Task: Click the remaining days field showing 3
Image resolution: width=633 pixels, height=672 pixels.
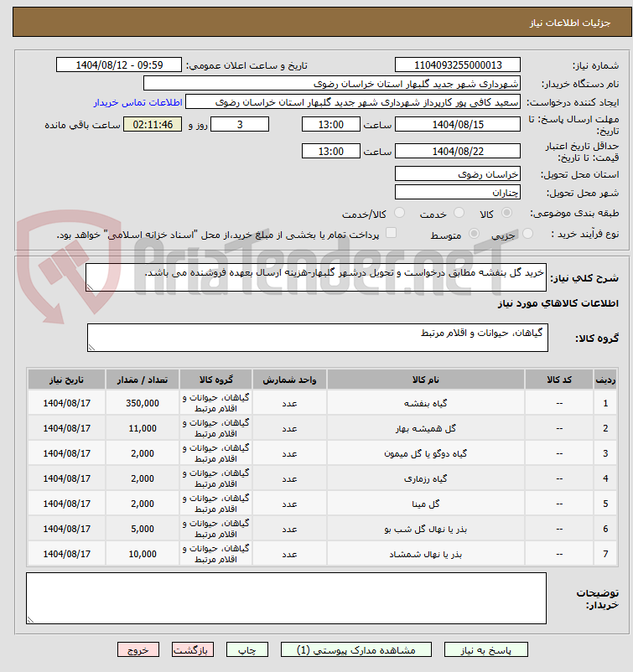Action: [240, 125]
